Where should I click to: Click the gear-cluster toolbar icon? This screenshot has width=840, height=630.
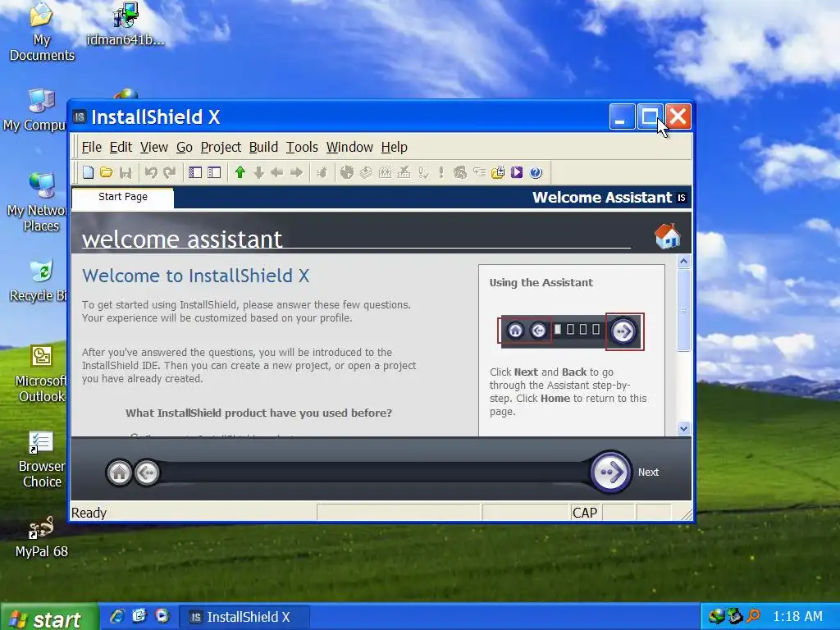459,172
